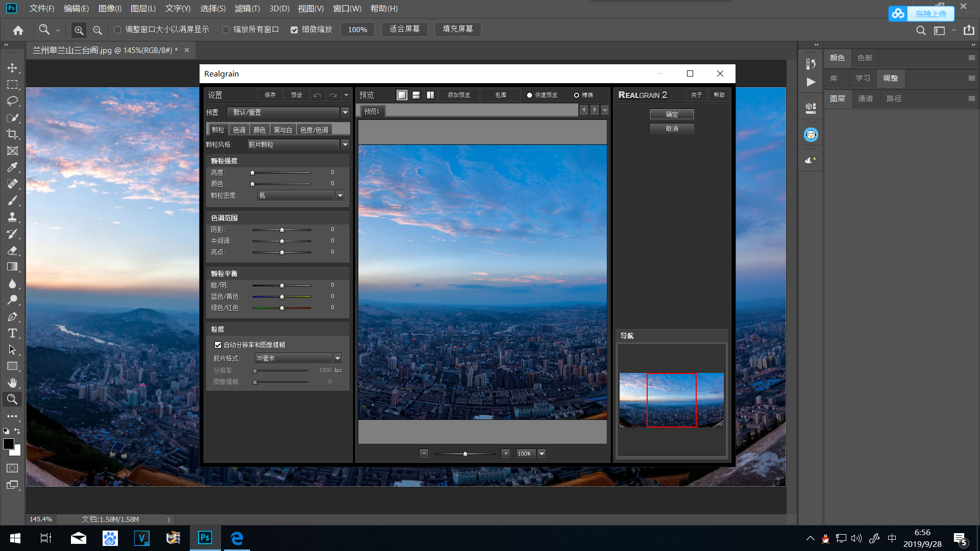Screen dimensions: 980x551
Task: Open preview tabs list dropdown arrow
Action: pyautogui.click(x=605, y=110)
